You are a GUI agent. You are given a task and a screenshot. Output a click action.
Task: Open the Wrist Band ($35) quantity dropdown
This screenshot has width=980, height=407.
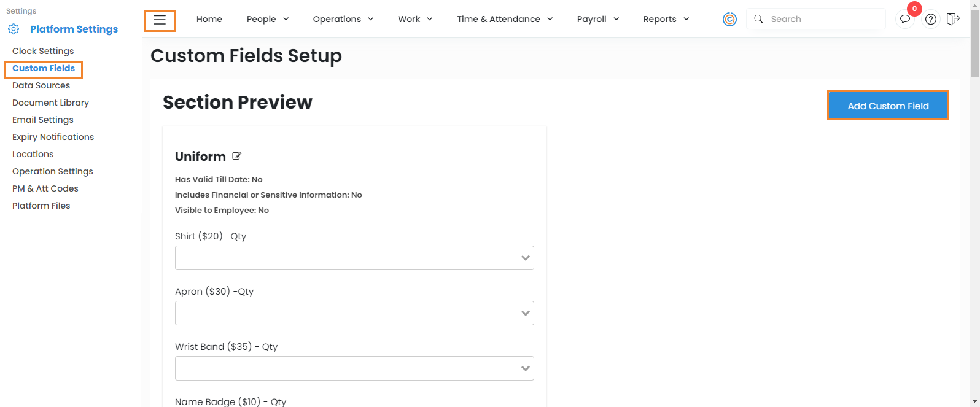[x=354, y=368]
